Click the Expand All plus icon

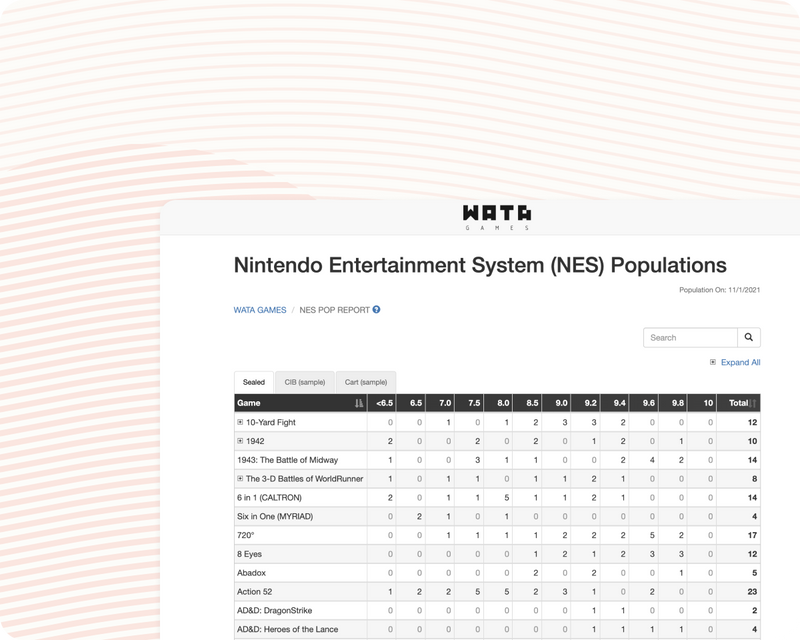[x=713, y=362]
